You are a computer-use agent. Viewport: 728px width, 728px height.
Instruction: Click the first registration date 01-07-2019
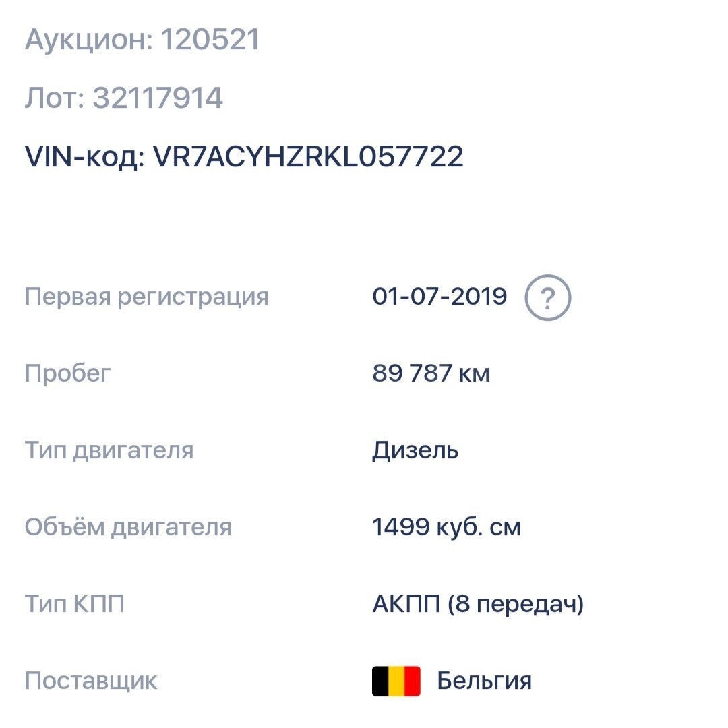(439, 297)
